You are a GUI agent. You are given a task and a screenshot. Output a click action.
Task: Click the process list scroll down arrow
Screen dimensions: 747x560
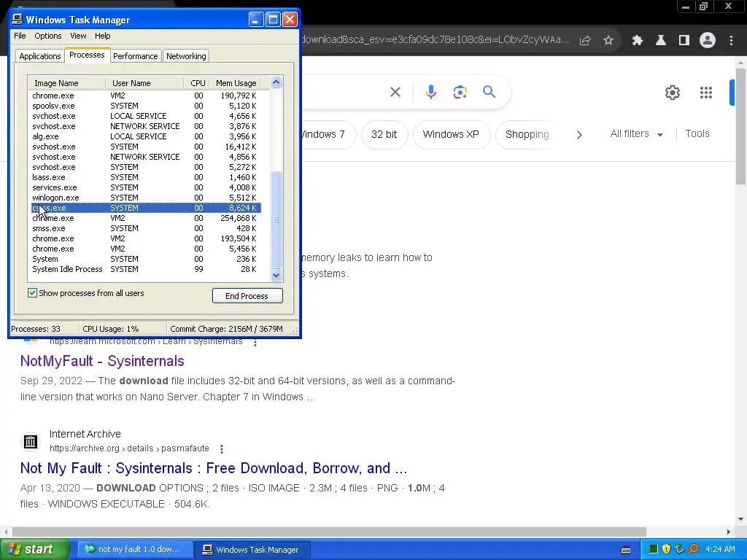(x=276, y=275)
